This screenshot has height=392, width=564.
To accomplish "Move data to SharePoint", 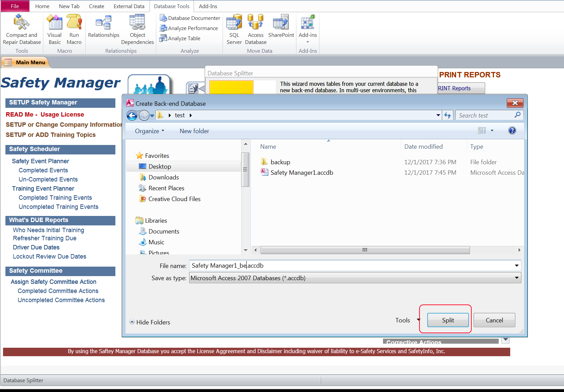I will 281,26.
